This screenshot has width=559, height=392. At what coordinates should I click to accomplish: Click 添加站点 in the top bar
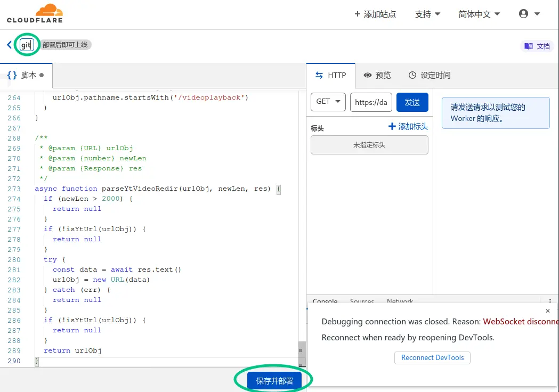[x=375, y=14]
